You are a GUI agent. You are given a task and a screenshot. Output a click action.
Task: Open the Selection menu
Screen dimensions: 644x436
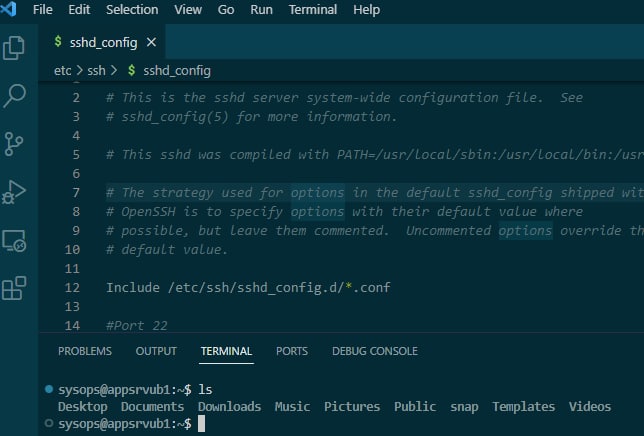pos(131,9)
